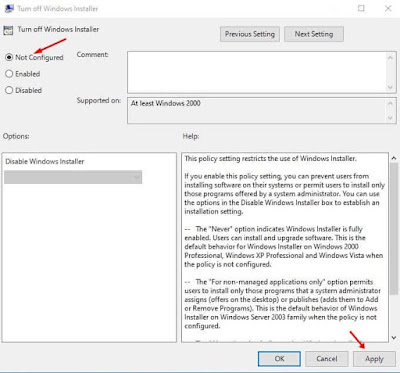Click the Supported on text field

(257, 110)
